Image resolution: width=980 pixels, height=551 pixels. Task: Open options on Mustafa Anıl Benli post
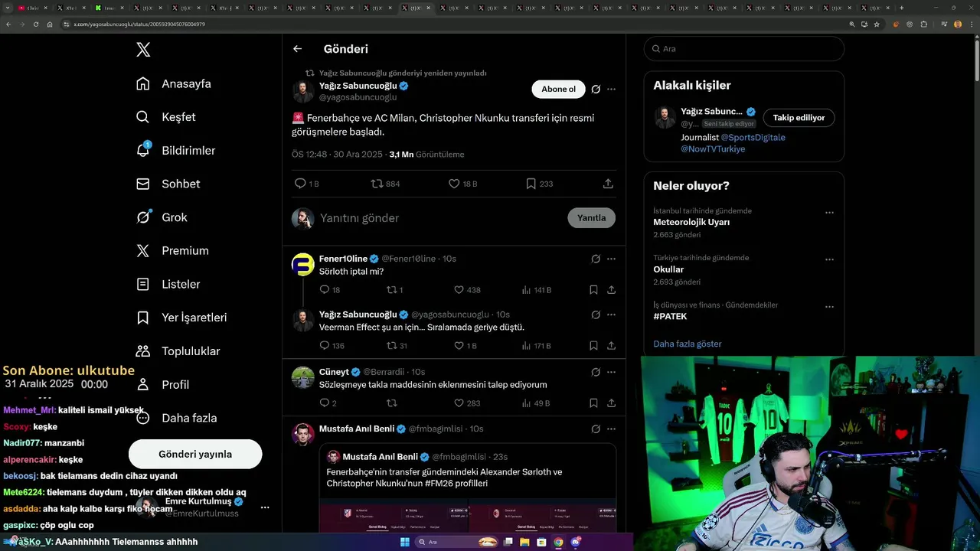click(611, 429)
